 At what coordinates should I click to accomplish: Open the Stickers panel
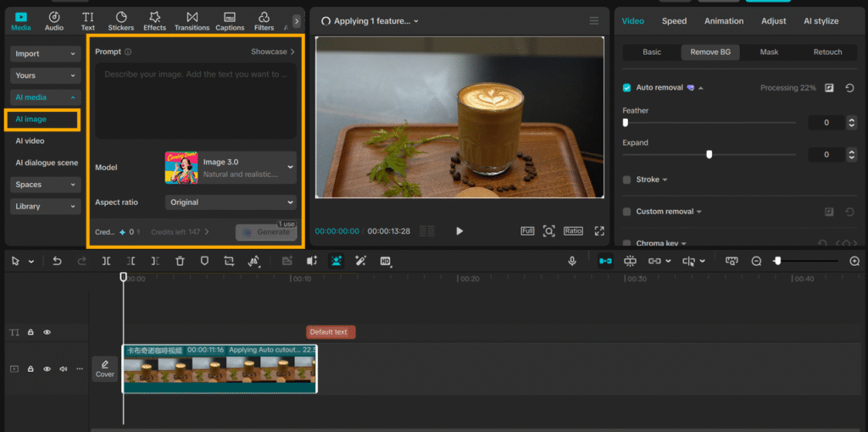coord(120,21)
